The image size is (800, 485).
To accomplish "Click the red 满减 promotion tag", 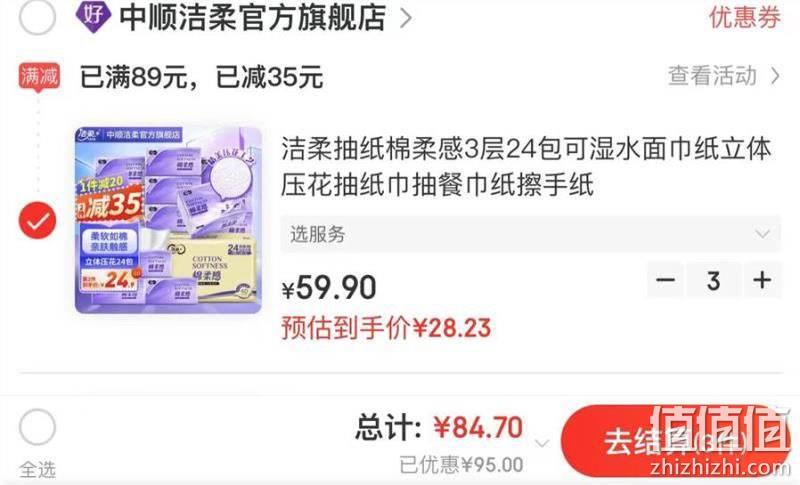I will click(x=39, y=77).
